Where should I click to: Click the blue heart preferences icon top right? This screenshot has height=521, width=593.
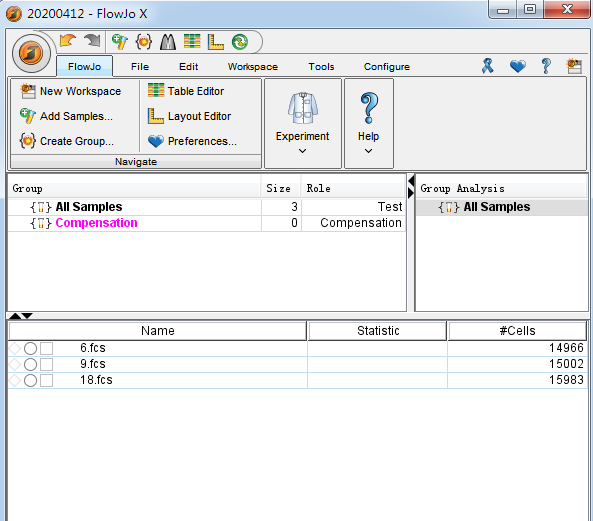click(x=517, y=66)
